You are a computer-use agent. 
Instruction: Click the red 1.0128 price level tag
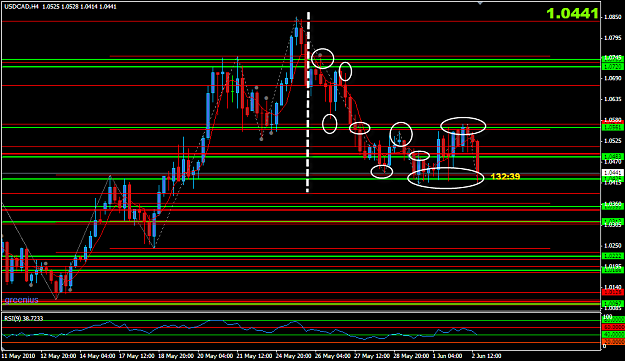click(613, 292)
